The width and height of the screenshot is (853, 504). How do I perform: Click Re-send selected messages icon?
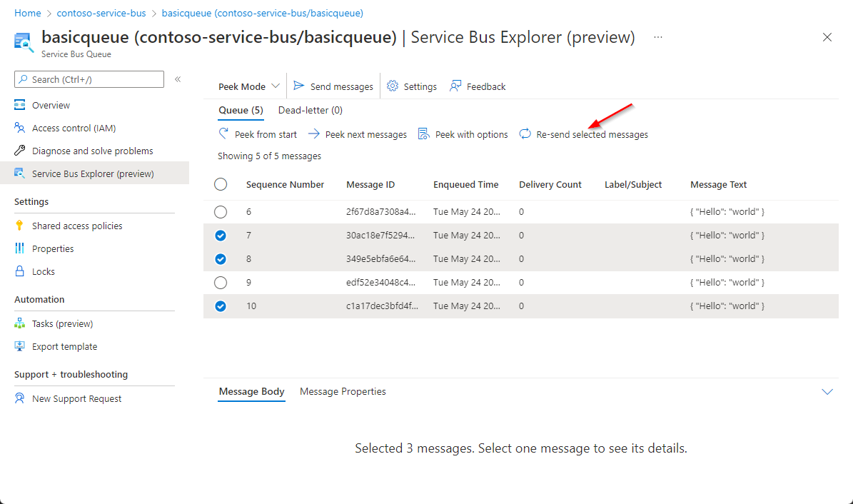pyautogui.click(x=525, y=134)
